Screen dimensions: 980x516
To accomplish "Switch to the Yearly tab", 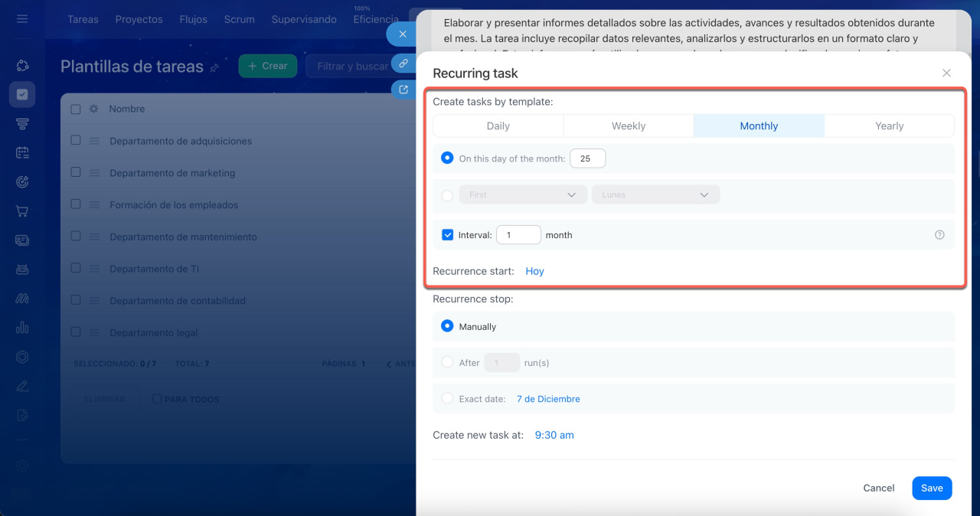I will point(889,126).
